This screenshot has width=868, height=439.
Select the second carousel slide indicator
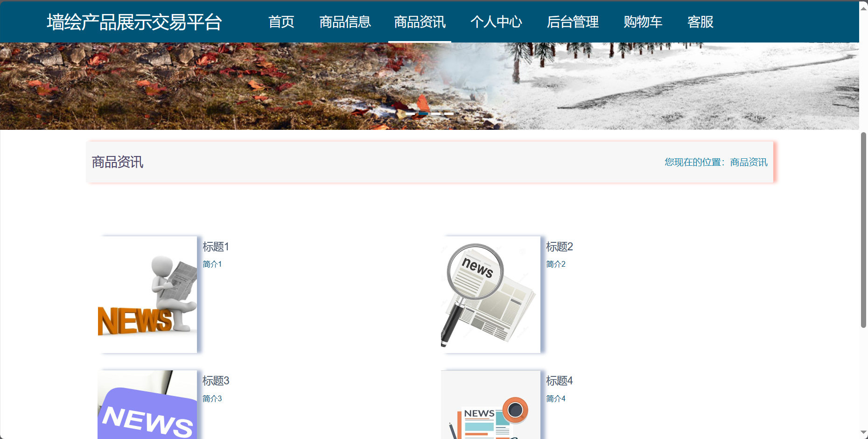pos(423,113)
